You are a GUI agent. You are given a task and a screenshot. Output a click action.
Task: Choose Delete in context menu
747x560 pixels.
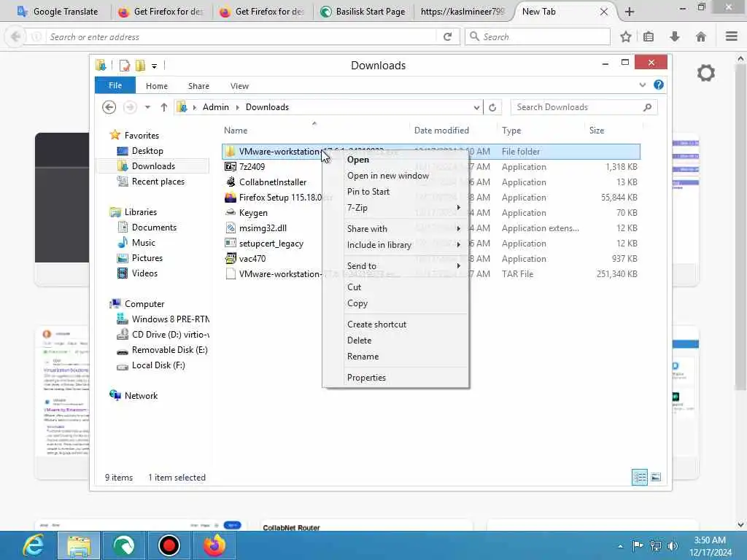click(395, 341)
